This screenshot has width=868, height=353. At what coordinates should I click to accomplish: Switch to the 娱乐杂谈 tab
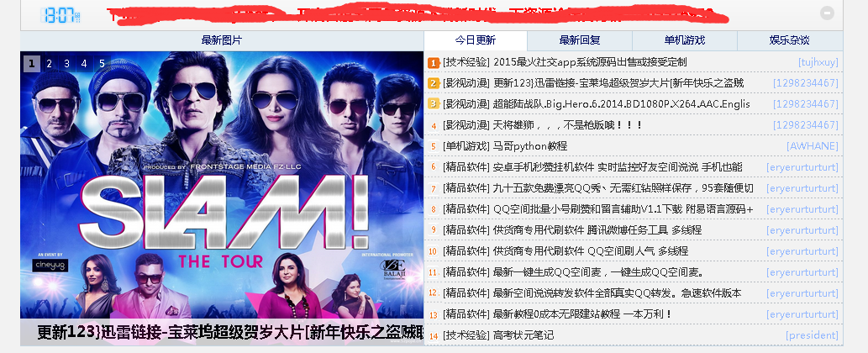(x=790, y=40)
